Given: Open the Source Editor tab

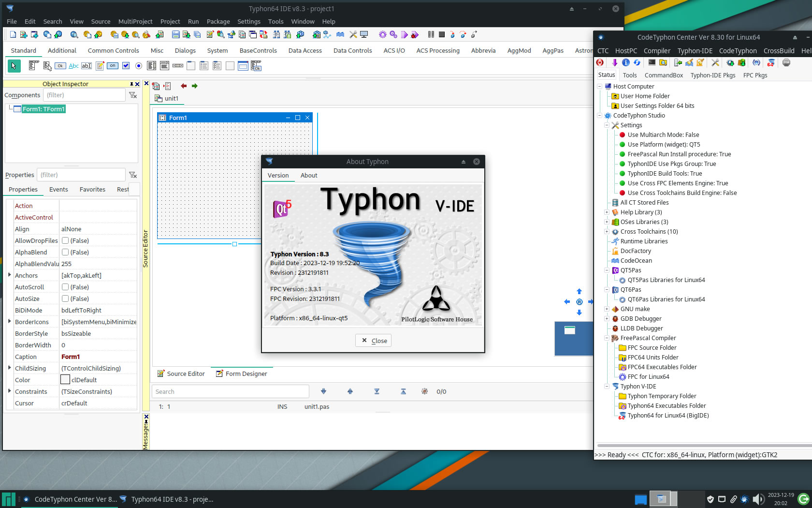Looking at the screenshot, I should [181, 374].
